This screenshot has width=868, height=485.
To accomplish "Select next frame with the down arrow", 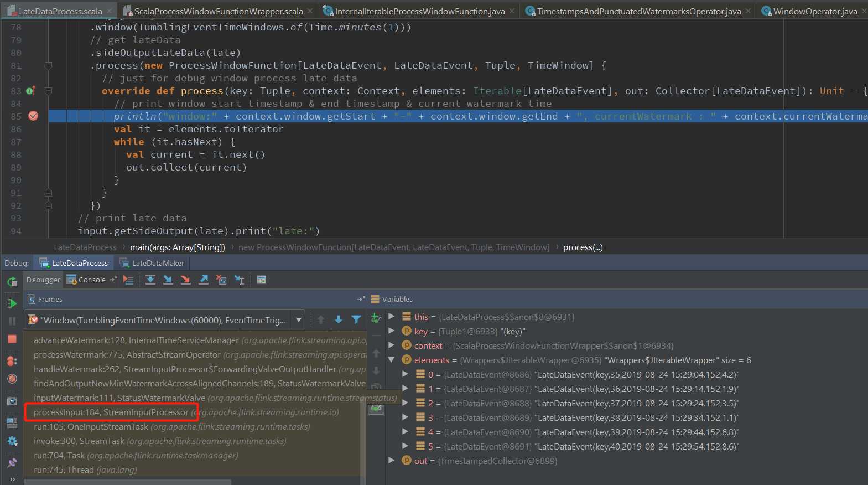I will (339, 319).
